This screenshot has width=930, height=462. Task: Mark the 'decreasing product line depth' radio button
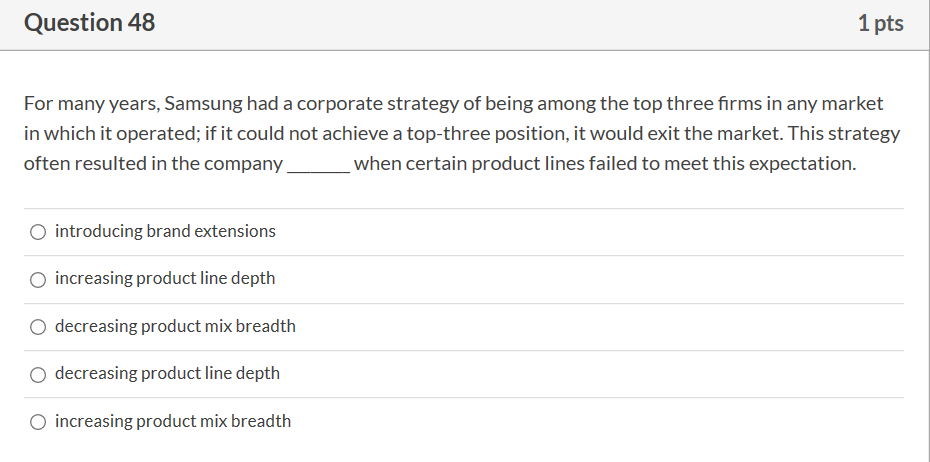coord(37,374)
